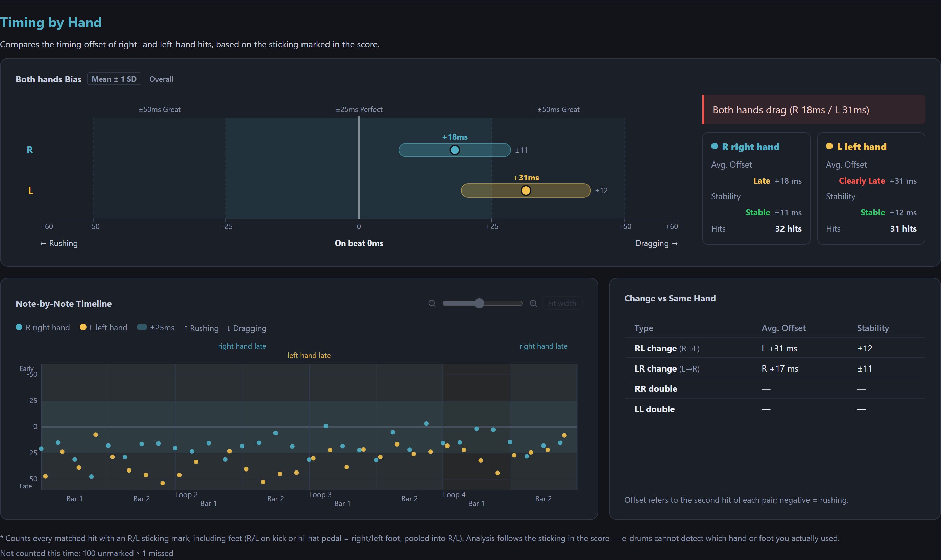The width and height of the screenshot is (941, 560).
Task: Click the Note-by-Note Timeline title
Action: (64, 304)
